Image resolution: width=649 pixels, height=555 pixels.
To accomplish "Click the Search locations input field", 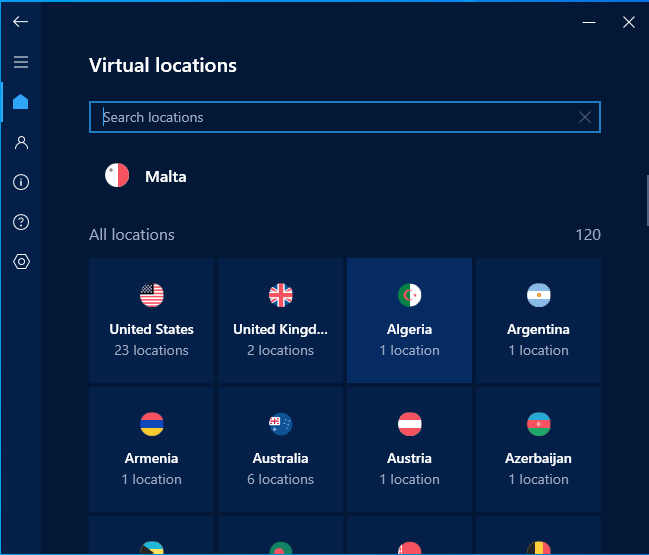I will point(330,117).
